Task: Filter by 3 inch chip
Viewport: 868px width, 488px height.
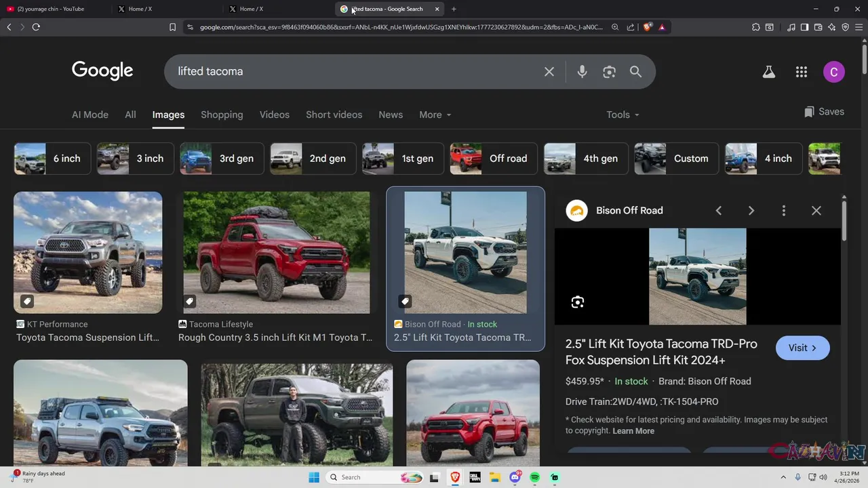Action: pos(135,159)
